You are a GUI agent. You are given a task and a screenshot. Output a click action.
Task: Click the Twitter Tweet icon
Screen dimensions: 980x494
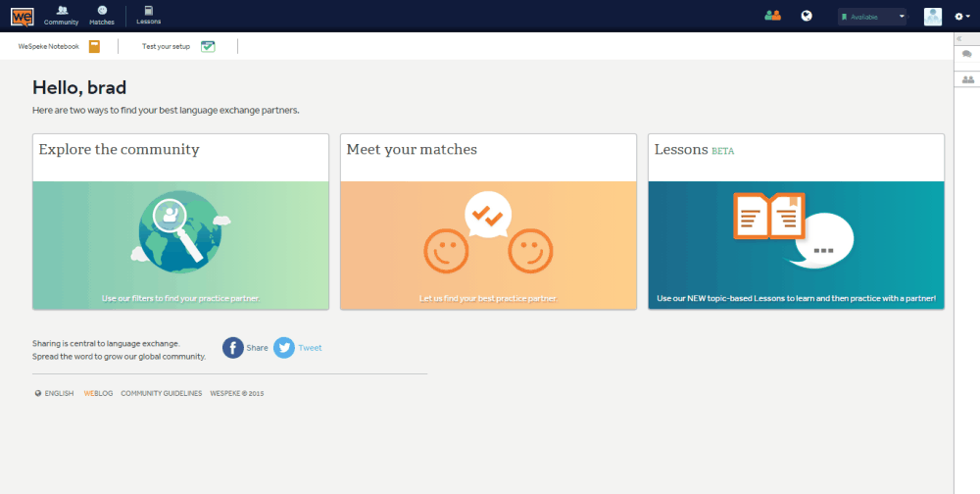point(284,348)
